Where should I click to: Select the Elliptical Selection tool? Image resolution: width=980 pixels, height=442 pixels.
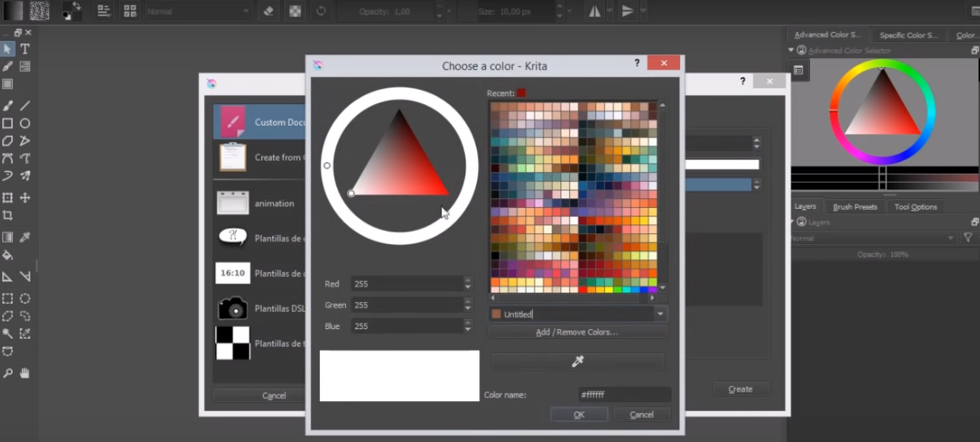coord(24,299)
